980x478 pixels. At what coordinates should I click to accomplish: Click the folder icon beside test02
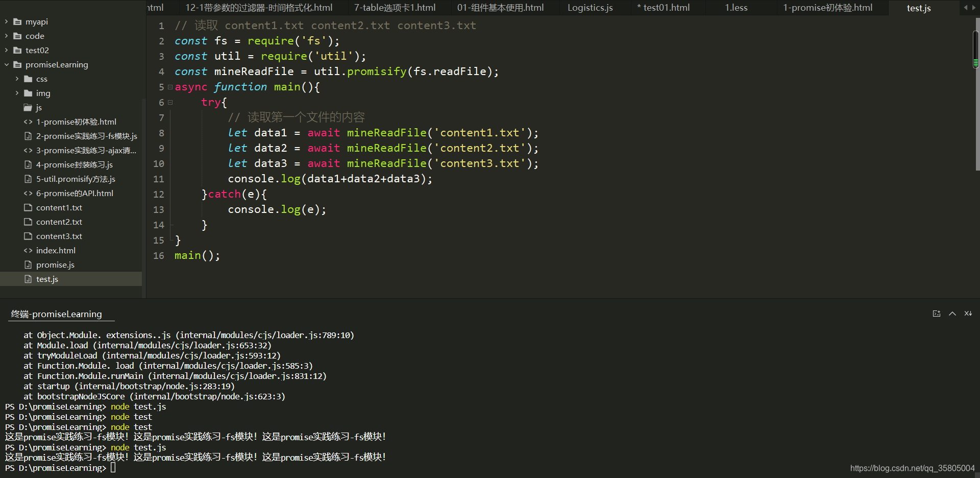tap(17, 50)
